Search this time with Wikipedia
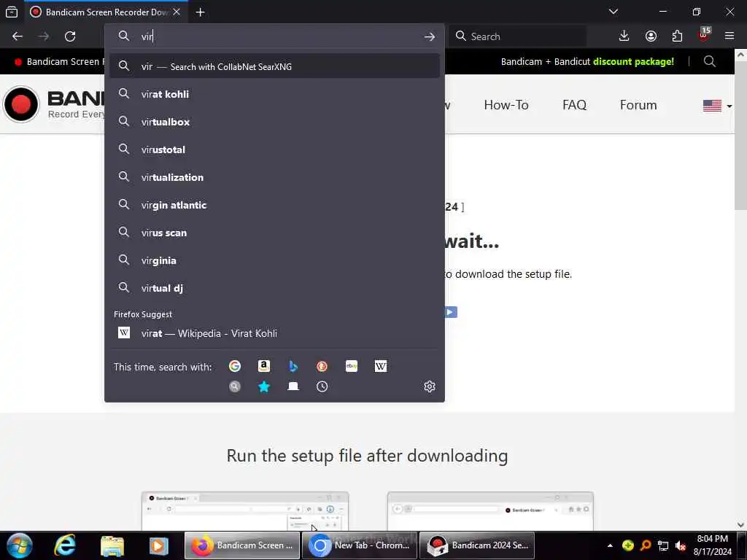The width and height of the screenshot is (747, 560). 381,366
